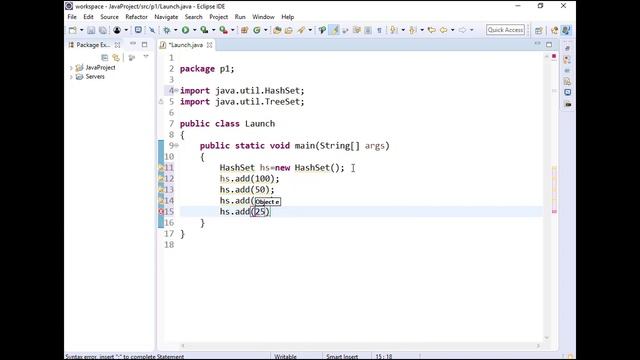Click the Search flashlight icon
This screenshot has height=360, width=640.
coord(301,30)
